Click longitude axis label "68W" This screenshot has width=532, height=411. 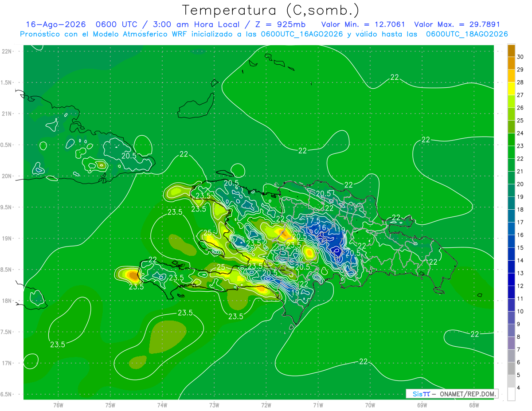(x=474, y=405)
